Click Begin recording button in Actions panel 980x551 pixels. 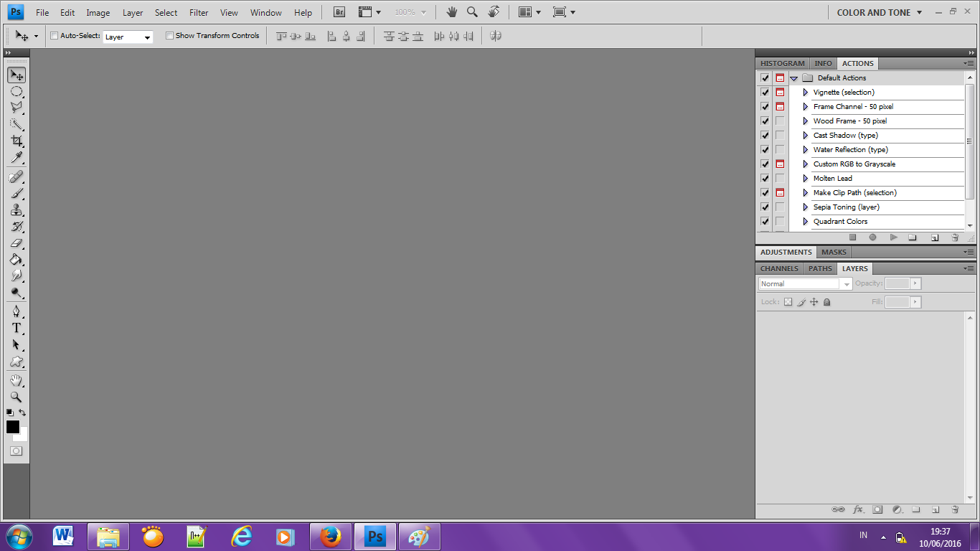(x=872, y=237)
